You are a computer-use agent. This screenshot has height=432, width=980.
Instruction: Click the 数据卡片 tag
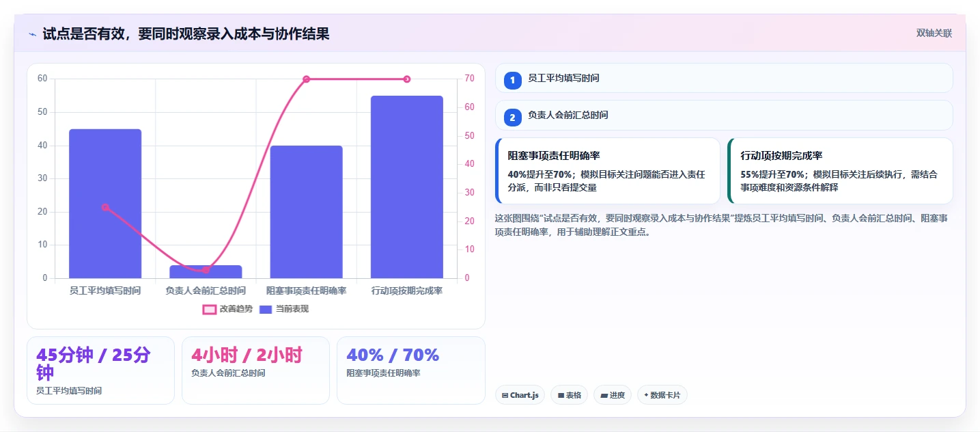click(x=662, y=395)
